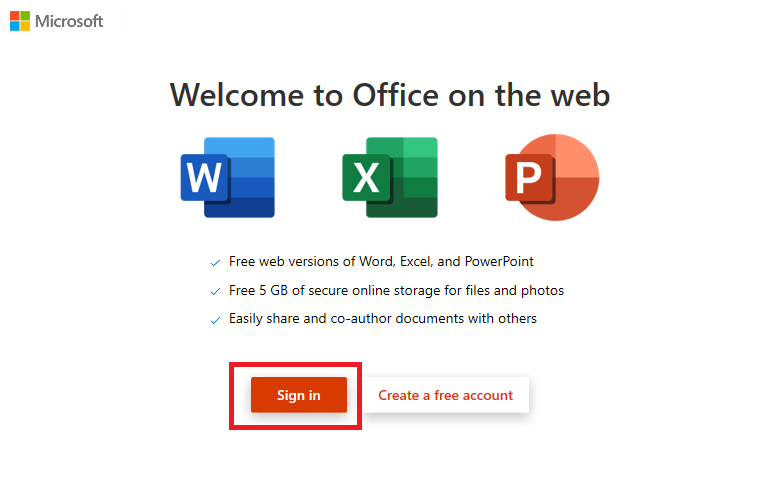Click the Free web versions feature text

coord(381,261)
